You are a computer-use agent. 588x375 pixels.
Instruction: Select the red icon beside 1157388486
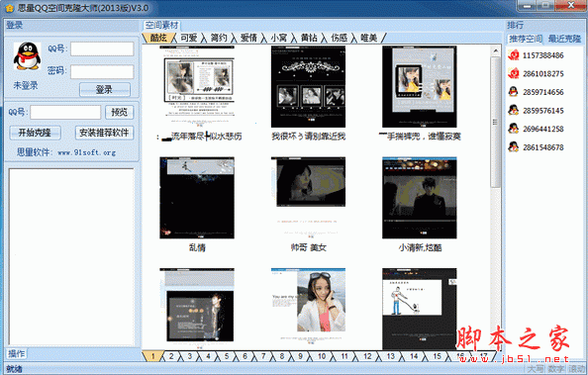click(x=514, y=55)
